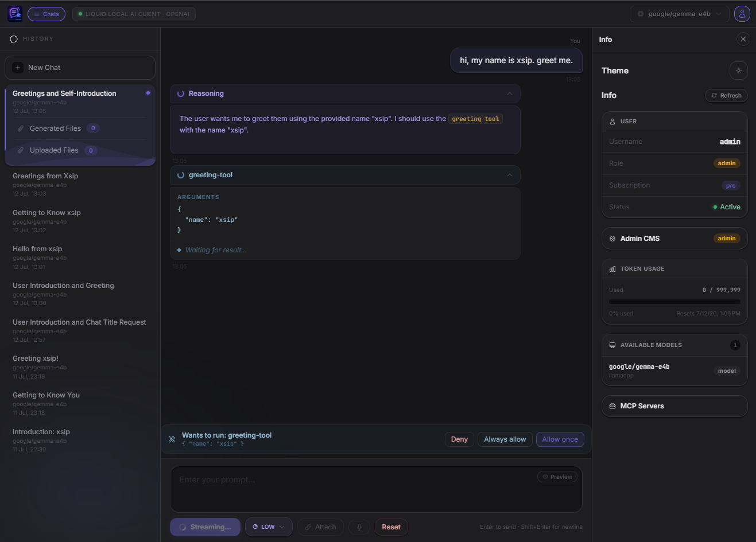Click the Available Models monitor icon
The width and height of the screenshot is (756, 542).
click(x=612, y=345)
